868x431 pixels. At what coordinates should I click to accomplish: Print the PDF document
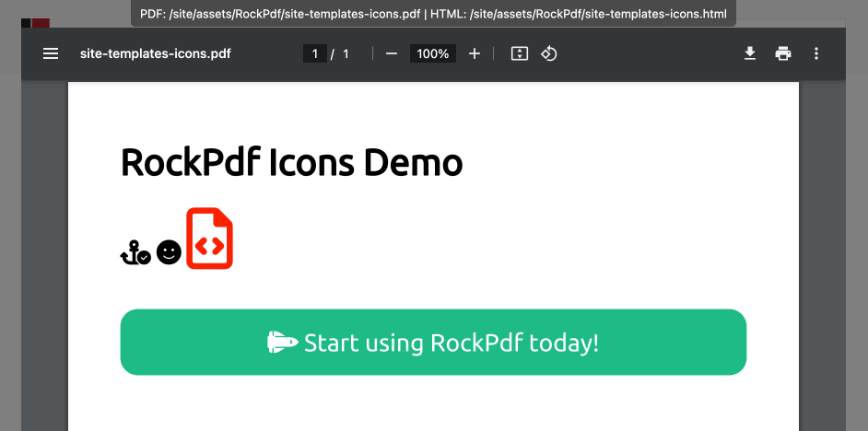782,53
